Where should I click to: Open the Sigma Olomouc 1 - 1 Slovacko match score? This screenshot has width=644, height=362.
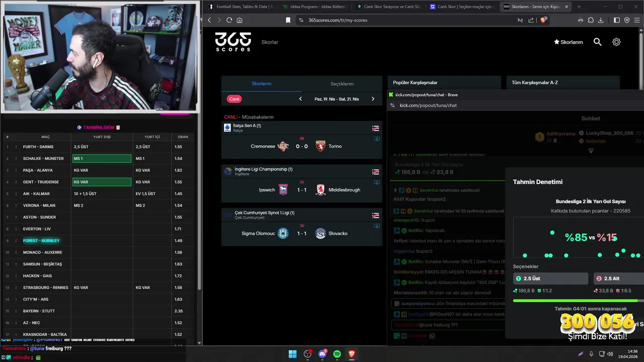[x=302, y=233]
